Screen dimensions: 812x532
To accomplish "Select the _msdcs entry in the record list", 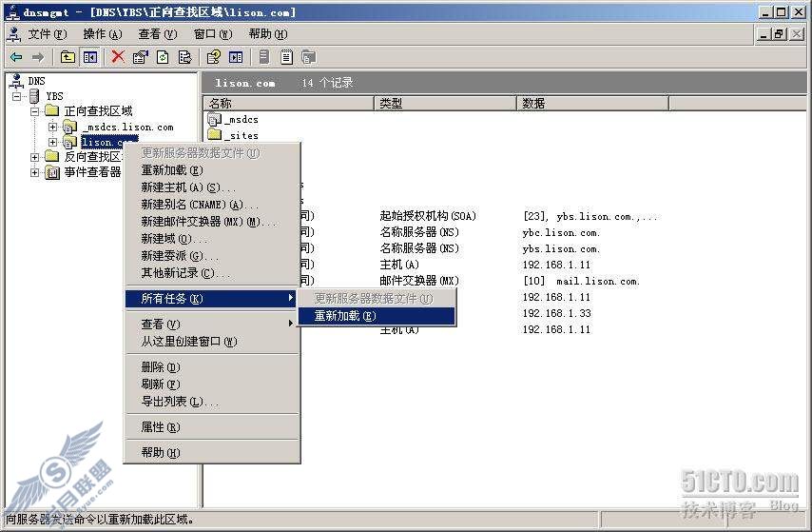I will point(233,120).
